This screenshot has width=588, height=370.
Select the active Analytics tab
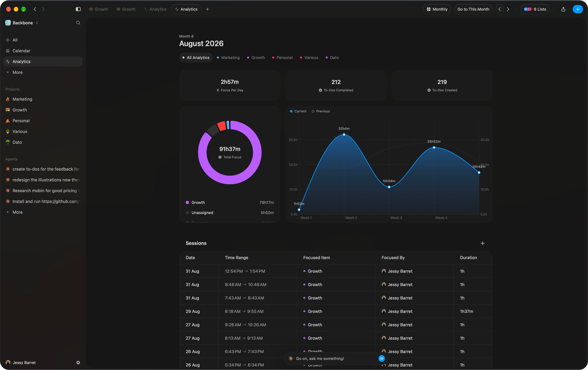pyautogui.click(x=186, y=9)
